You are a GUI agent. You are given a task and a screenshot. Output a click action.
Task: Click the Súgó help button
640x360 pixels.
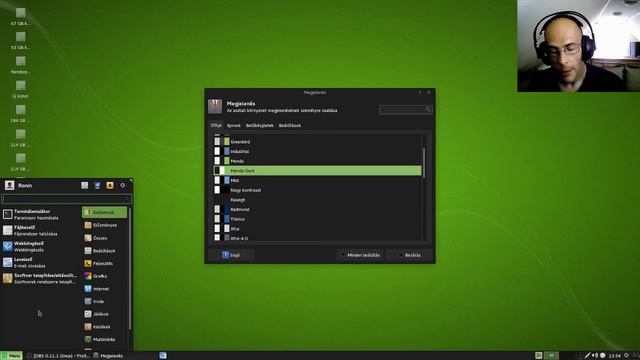(x=231, y=255)
